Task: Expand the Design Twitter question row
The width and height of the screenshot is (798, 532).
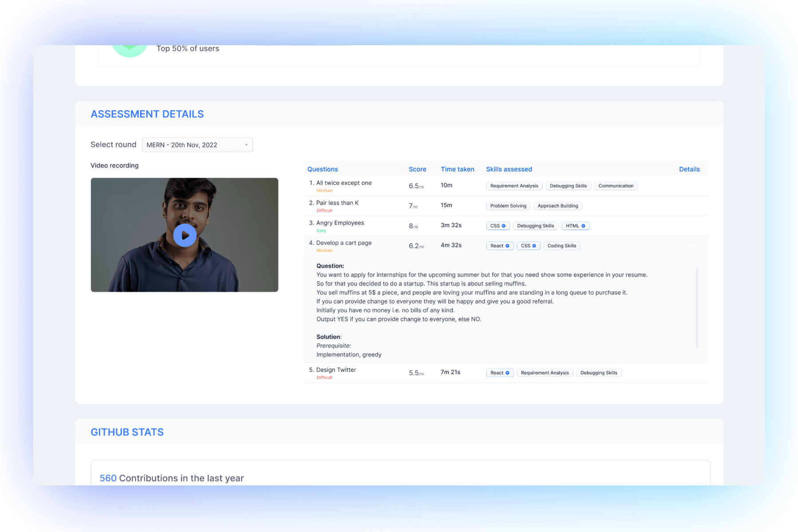Action: tap(336, 370)
